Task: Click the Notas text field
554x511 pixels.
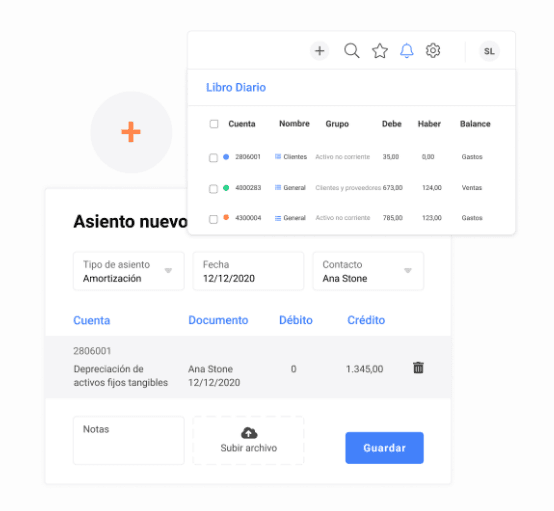Action: [129, 440]
